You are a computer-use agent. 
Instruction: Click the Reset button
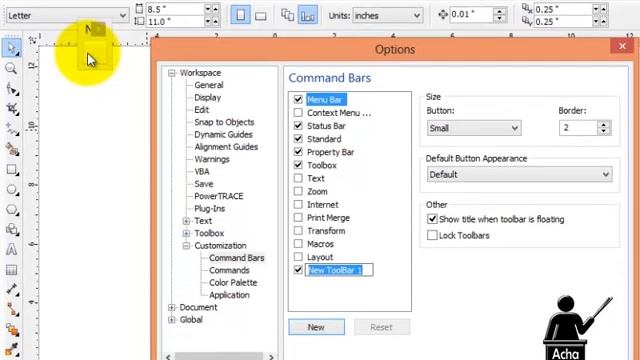click(x=382, y=327)
